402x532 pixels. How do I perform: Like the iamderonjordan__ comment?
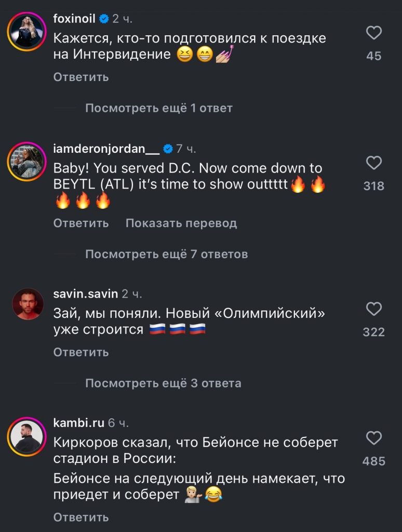point(374,164)
